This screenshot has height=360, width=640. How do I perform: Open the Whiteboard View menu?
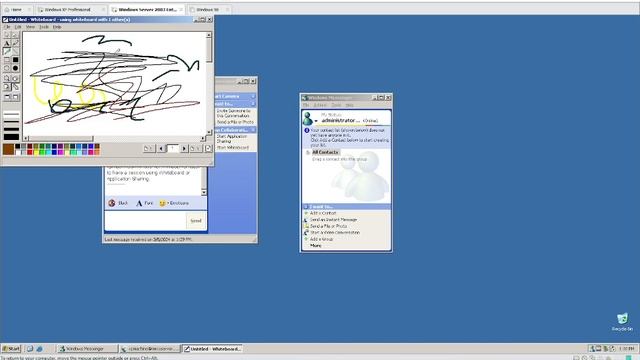tap(30, 27)
